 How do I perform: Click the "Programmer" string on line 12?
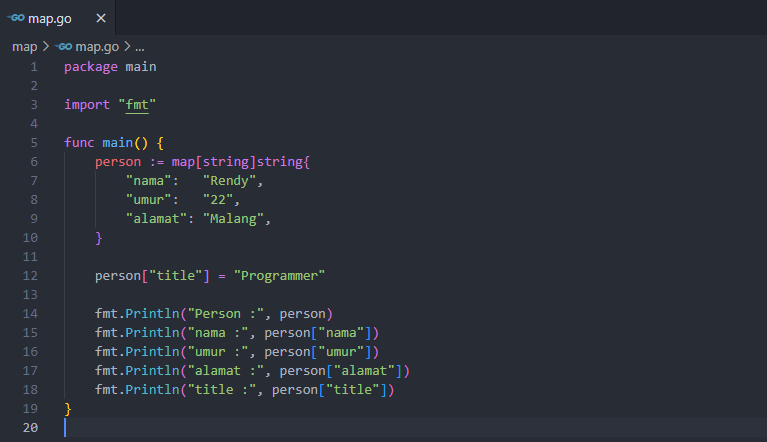click(x=279, y=276)
